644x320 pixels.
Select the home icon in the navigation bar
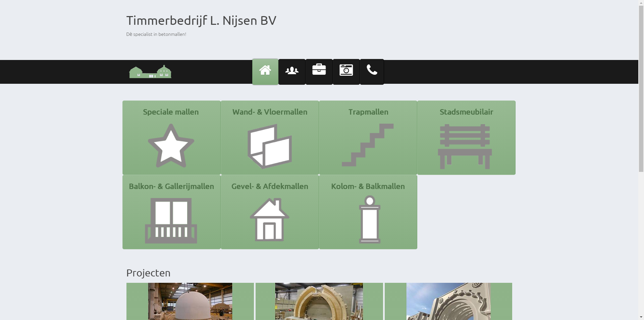click(x=265, y=71)
